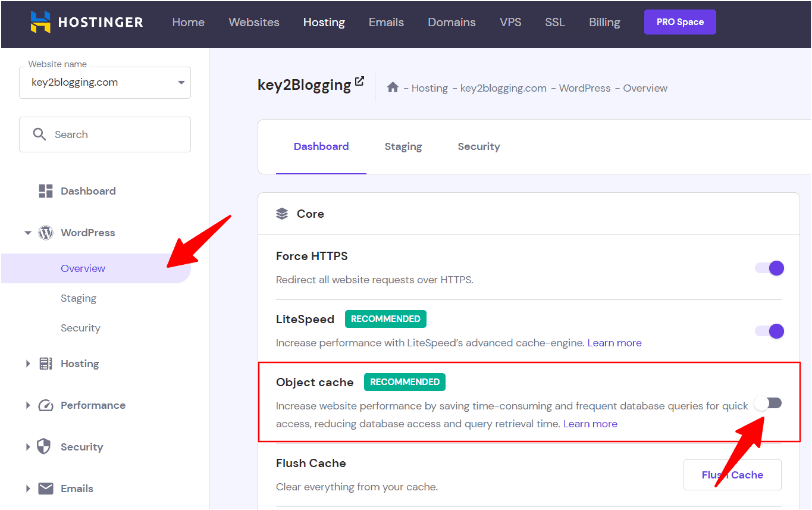Click the PRO Space button
Image resolution: width=812 pixels, height=510 pixels.
(680, 22)
